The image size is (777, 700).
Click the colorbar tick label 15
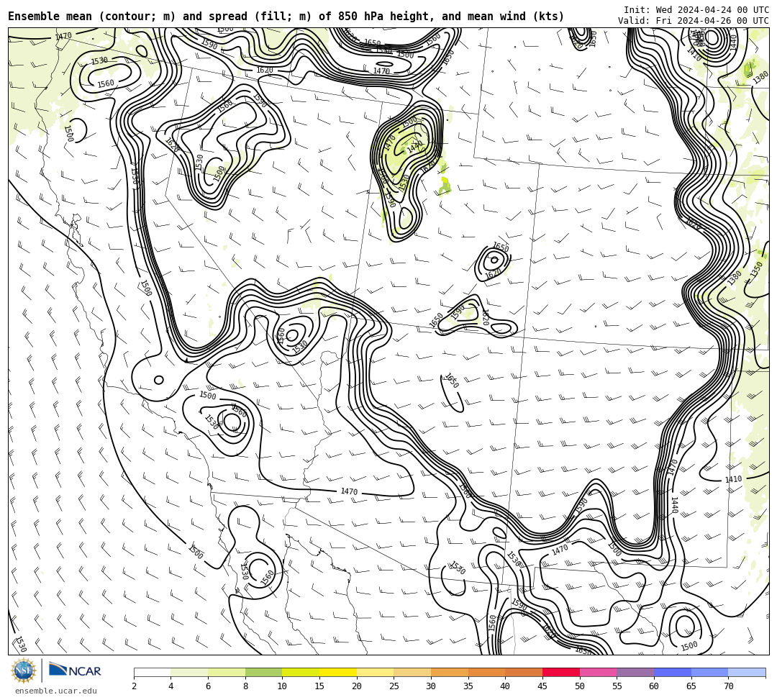[x=319, y=686]
